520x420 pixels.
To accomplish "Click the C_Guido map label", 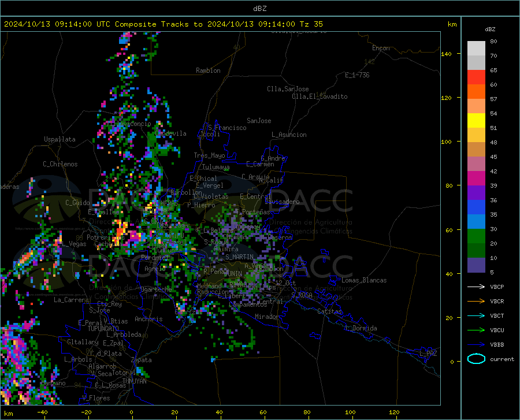I will pyautogui.click(x=77, y=203).
